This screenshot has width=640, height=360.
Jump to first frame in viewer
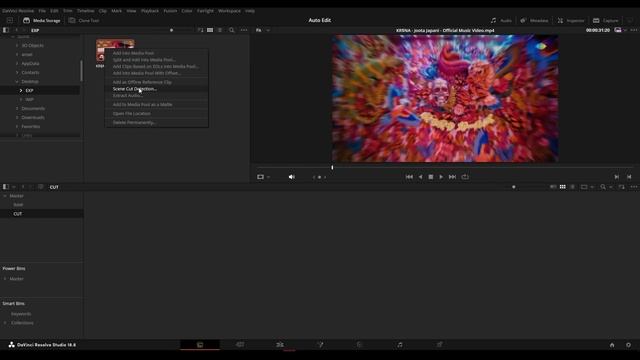(x=409, y=177)
